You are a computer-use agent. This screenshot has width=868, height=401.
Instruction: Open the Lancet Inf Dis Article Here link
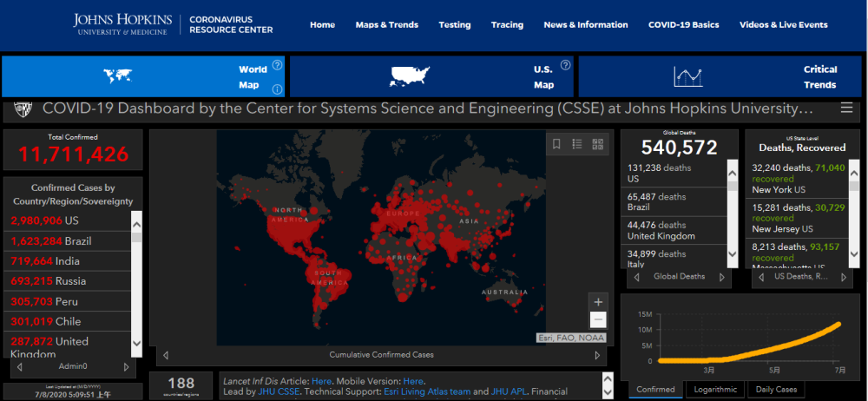point(322,381)
